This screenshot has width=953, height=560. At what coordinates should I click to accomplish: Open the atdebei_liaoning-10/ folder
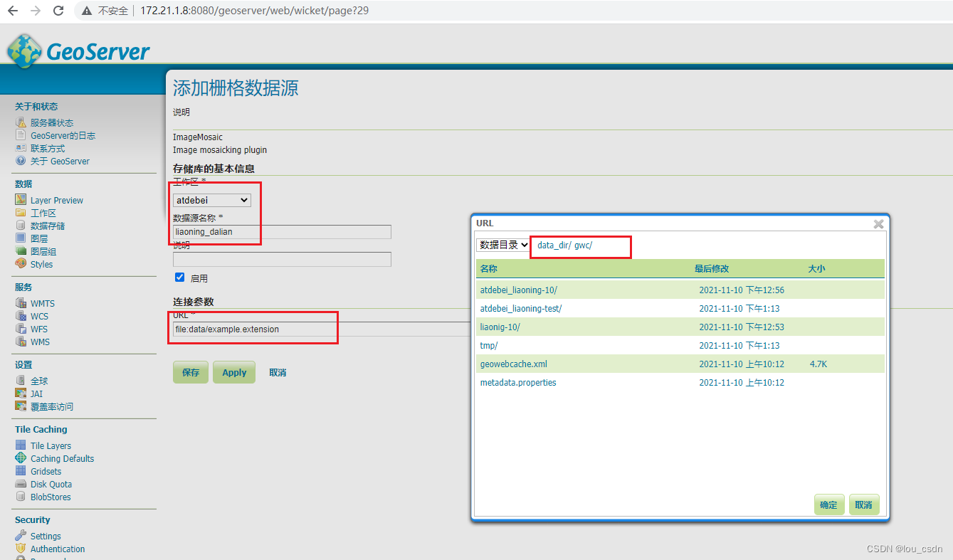pos(518,290)
